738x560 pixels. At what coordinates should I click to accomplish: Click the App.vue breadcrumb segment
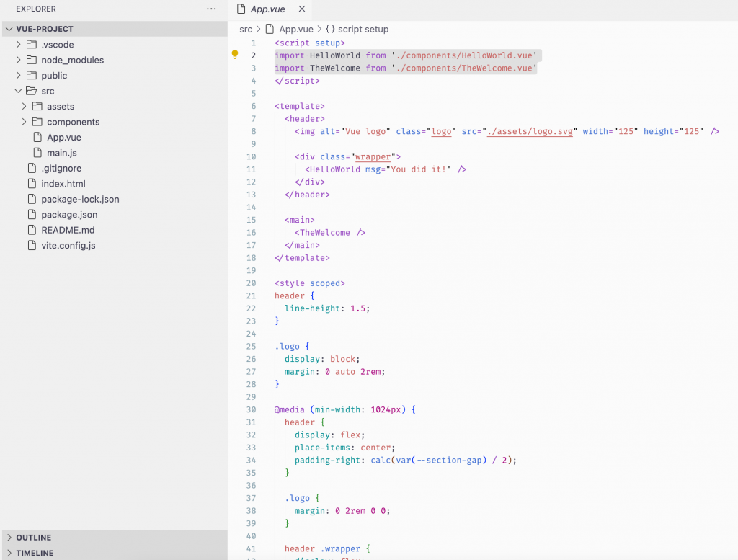[x=296, y=29]
